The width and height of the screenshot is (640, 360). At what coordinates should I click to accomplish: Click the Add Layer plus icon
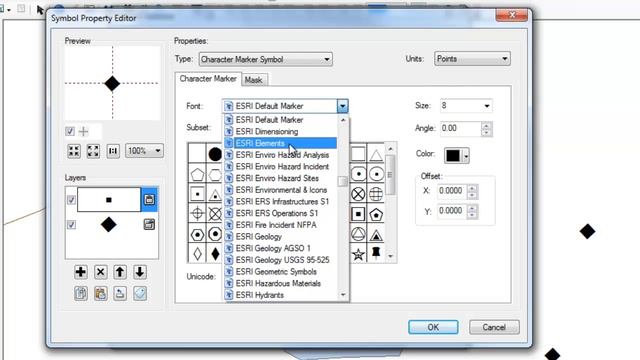pyautogui.click(x=80, y=272)
